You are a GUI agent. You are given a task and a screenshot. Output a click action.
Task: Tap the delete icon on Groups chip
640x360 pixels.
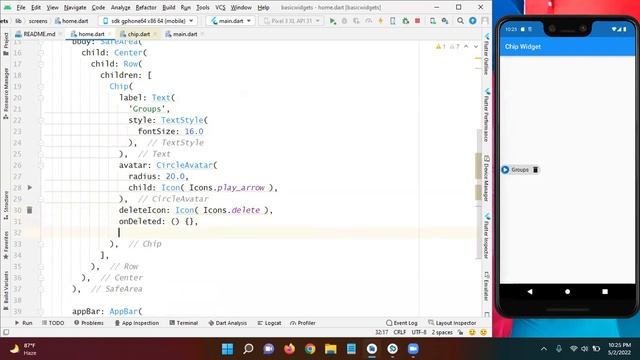tap(535, 170)
